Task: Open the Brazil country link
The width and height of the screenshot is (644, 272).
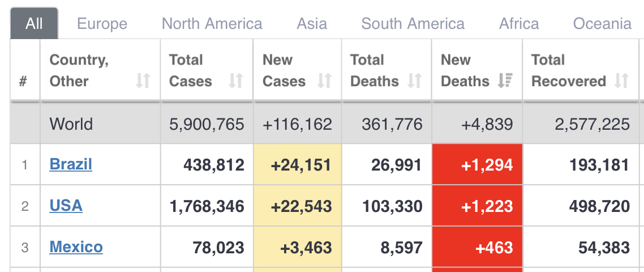Action: 71,164
